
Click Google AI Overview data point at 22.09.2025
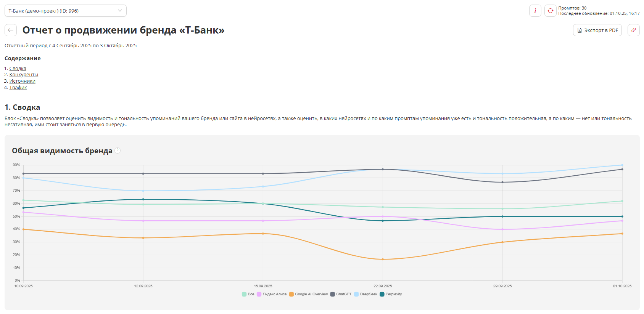pos(383,260)
